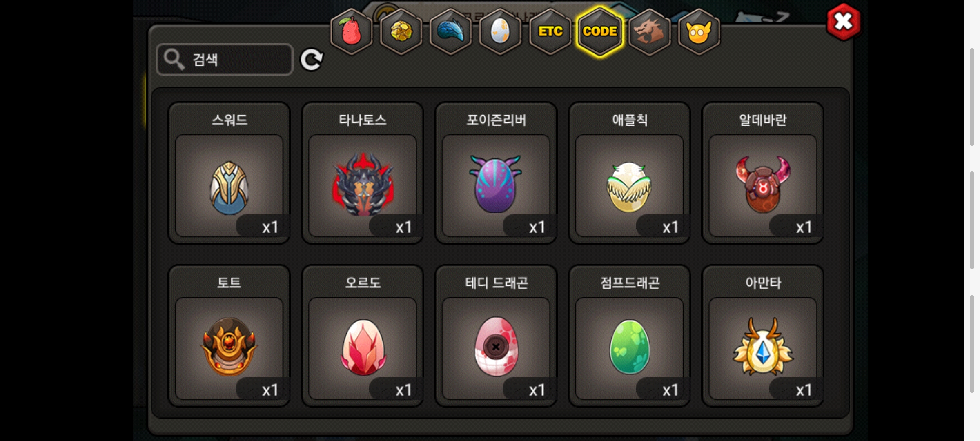Open the brown dragon category icon
The image size is (980, 441).
point(649,31)
